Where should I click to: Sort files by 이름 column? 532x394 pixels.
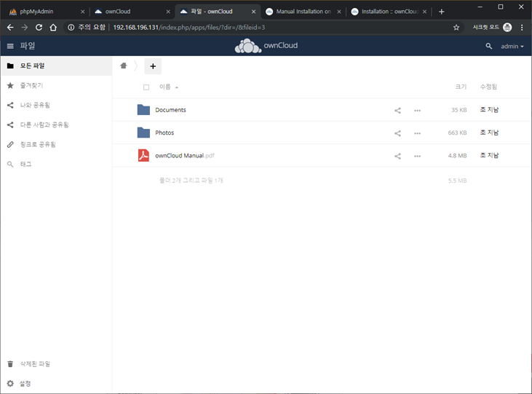click(165, 87)
